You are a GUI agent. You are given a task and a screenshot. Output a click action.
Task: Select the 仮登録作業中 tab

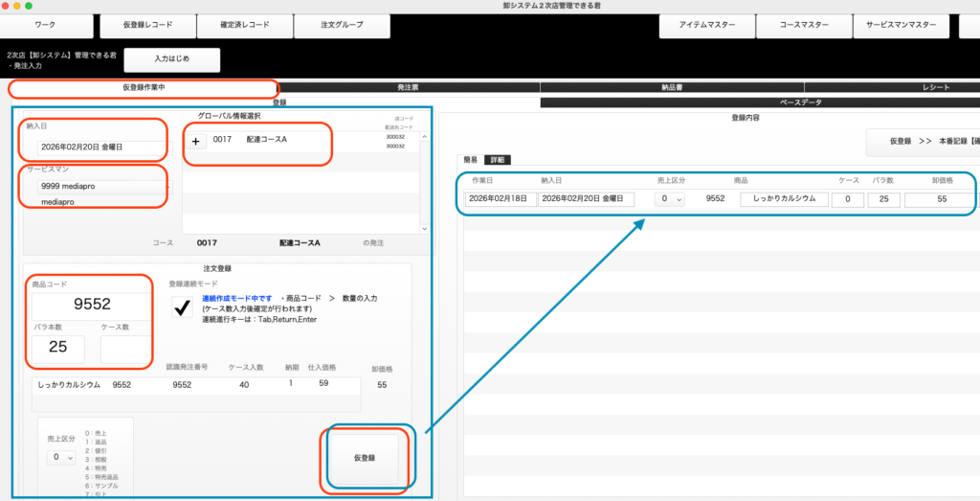pyautogui.click(x=144, y=88)
